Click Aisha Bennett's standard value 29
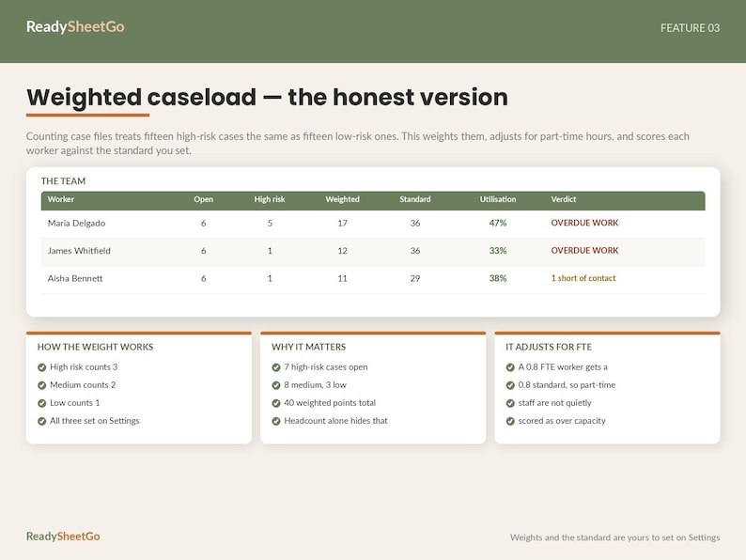 pos(415,278)
